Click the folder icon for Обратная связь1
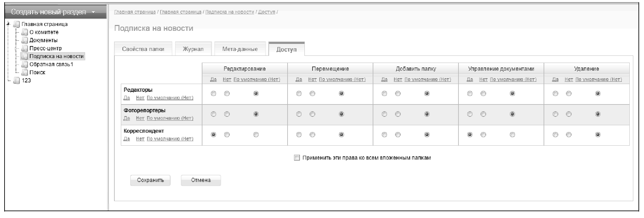Viewport: 644px width, 218px height. (25, 65)
